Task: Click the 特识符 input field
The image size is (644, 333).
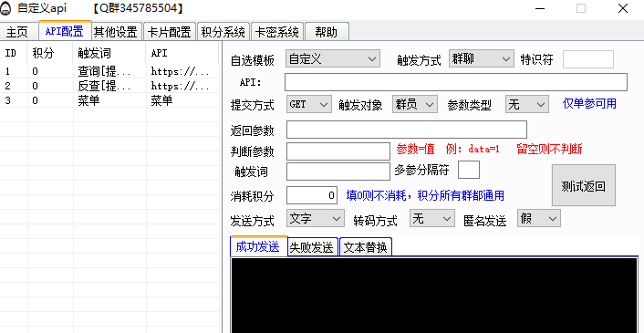Action: [x=588, y=59]
